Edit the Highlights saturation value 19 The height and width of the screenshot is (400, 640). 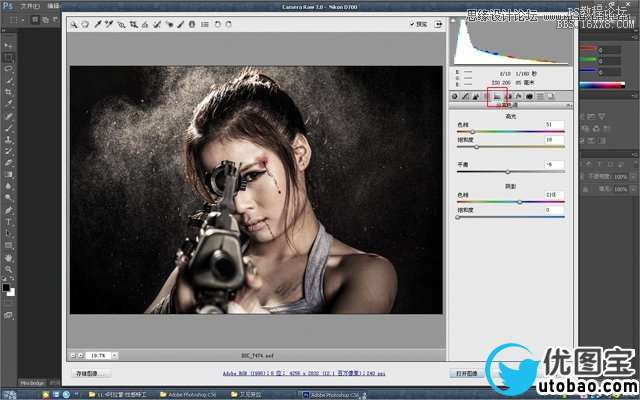(555, 140)
